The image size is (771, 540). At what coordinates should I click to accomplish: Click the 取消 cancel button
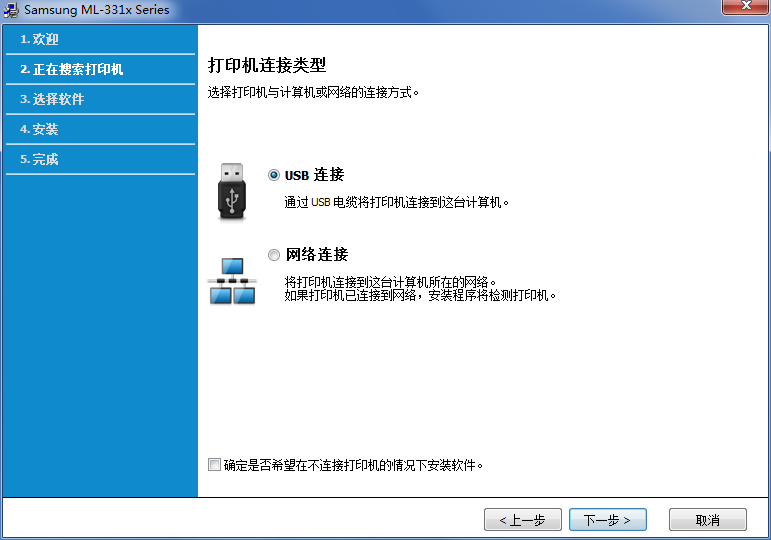pyautogui.click(x=708, y=520)
